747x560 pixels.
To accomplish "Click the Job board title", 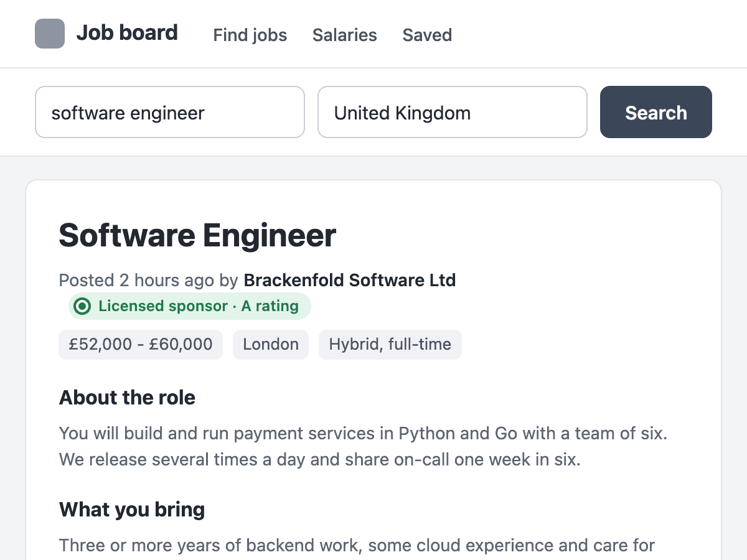I will 127,33.
